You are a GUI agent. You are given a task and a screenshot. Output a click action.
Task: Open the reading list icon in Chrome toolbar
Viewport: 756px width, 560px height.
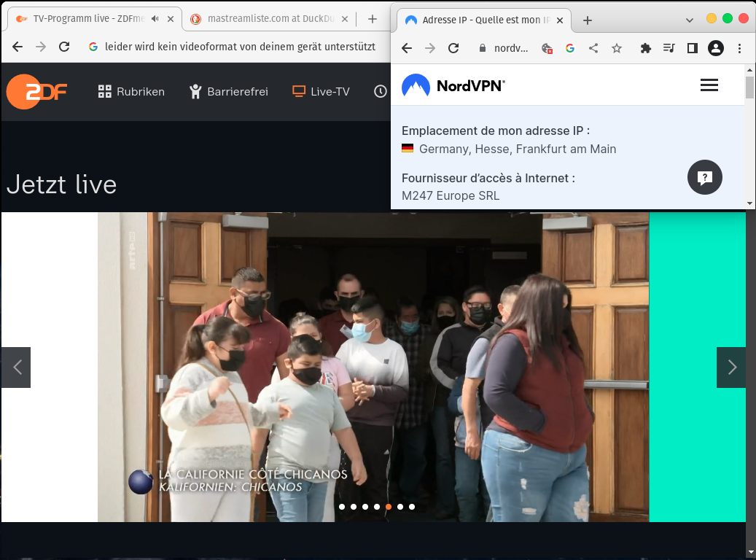[669, 47]
